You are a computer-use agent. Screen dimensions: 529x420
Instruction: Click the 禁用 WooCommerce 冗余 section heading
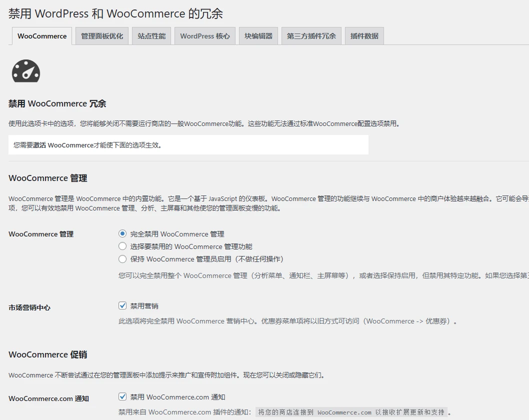point(57,103)
